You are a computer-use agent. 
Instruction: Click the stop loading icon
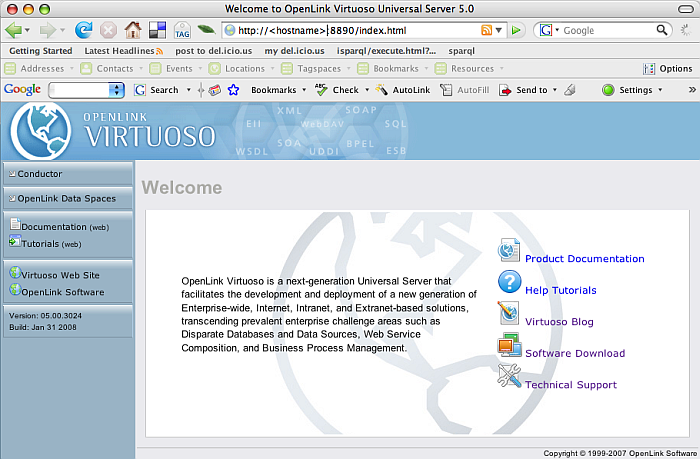[x=108, y=30]
